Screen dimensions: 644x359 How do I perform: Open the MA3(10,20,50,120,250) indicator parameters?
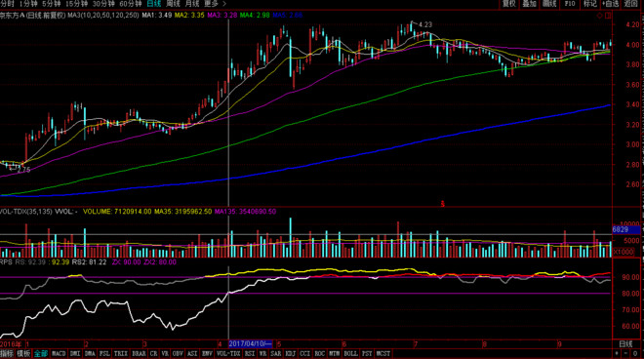102,16
